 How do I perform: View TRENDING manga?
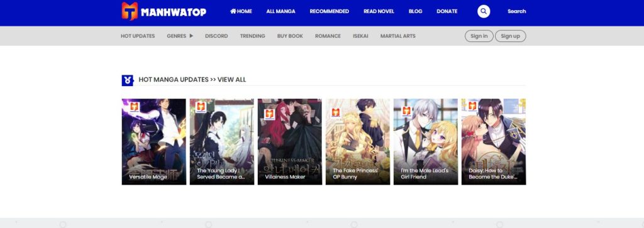[253, 36]
